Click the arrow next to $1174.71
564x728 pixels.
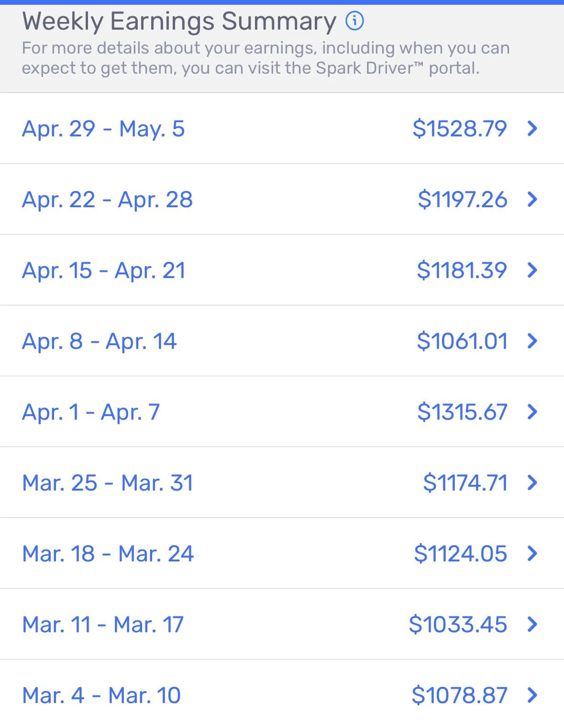pos(532,482)
